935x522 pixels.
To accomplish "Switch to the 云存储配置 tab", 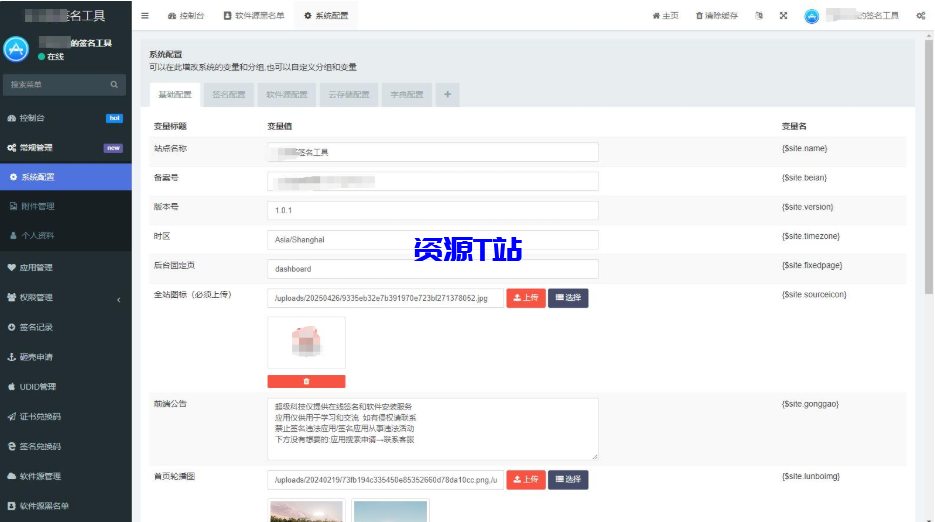I will [x=349, y=95].
